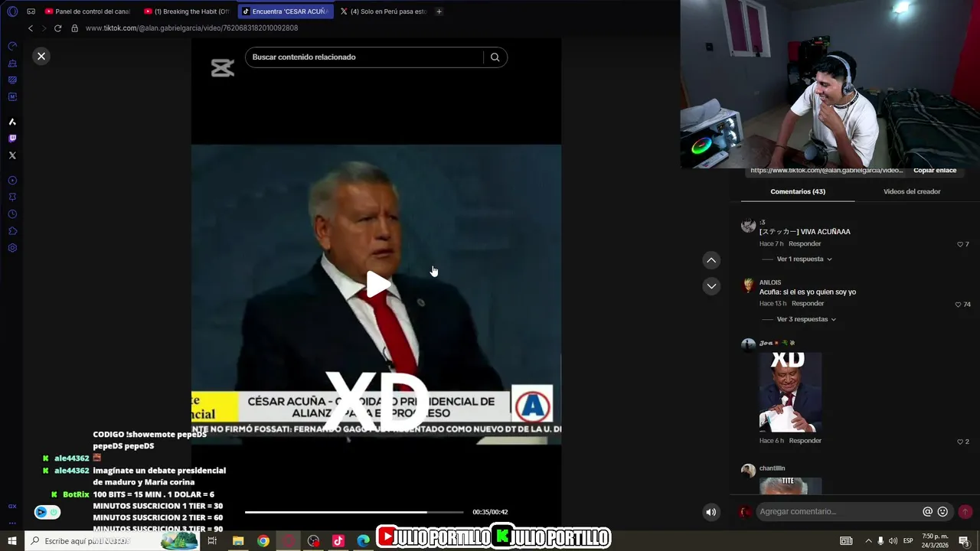Click the browser back arrow
The height and width of the screenshot is (551, 980).
(x=31, y=28)
